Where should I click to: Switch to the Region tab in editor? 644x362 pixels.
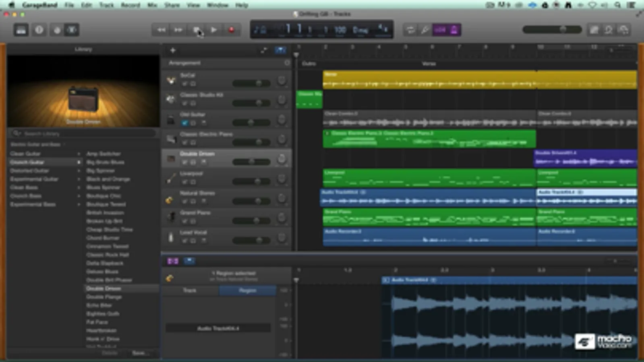point(248,290)
